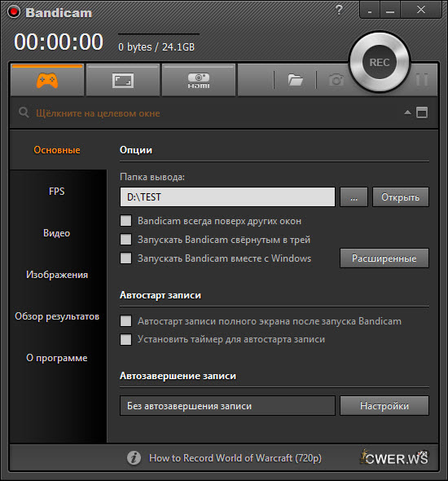Open help with question mark icon

[x=339, y=10]
